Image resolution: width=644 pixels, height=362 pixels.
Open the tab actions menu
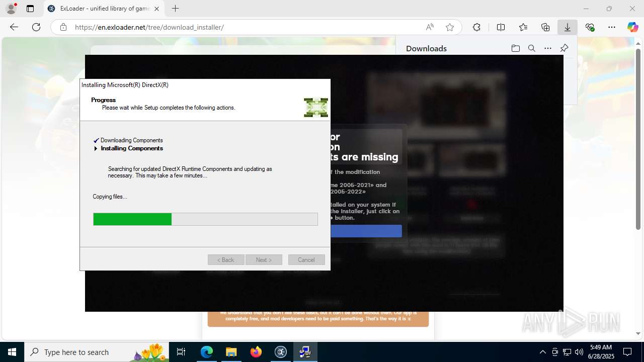click(30, 9)
